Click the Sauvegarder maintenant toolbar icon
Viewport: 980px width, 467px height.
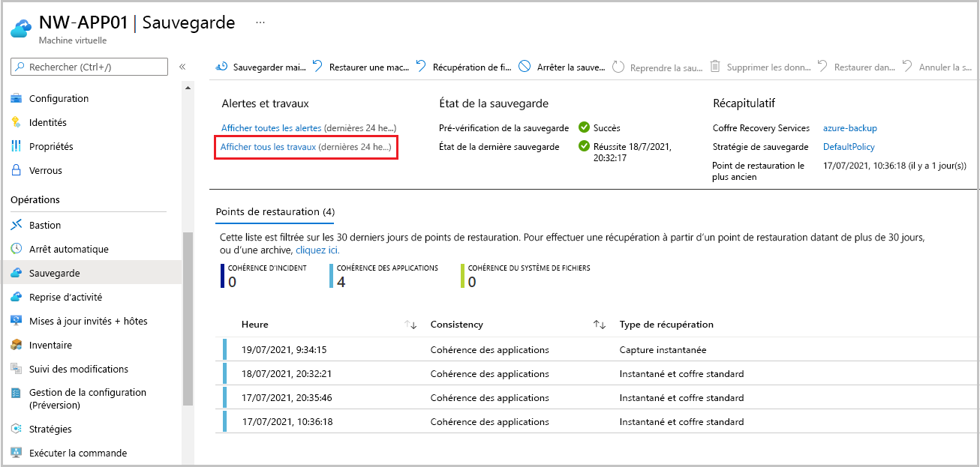click(222, 67)
